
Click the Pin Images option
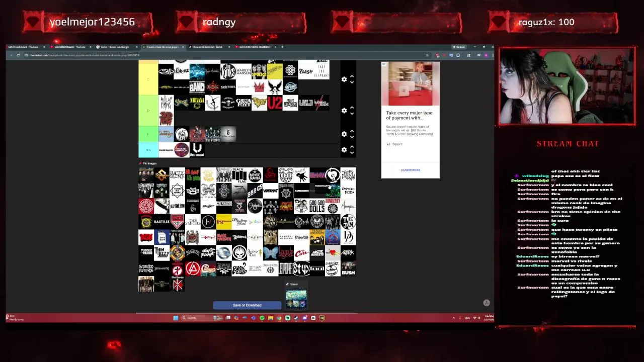point(148,163)
